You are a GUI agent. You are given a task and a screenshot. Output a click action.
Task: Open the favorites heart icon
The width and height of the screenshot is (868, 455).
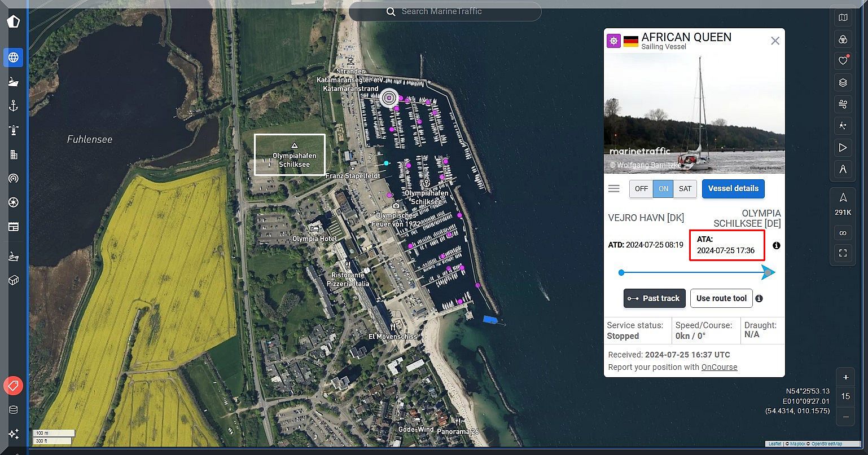(843, 61)
